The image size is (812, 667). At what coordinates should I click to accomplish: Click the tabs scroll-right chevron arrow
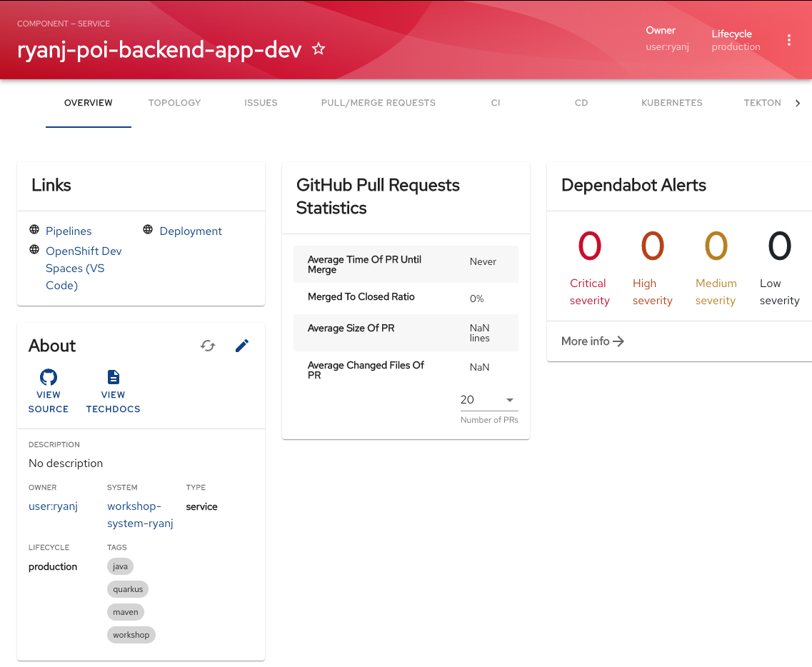[798, 103]
